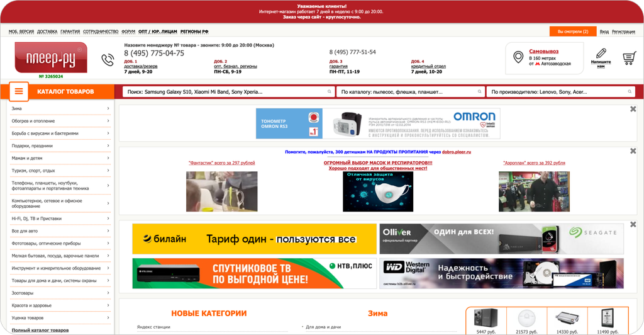Click 'гарантия' extension link
644x335 pixels.
[x=338, y=66]
